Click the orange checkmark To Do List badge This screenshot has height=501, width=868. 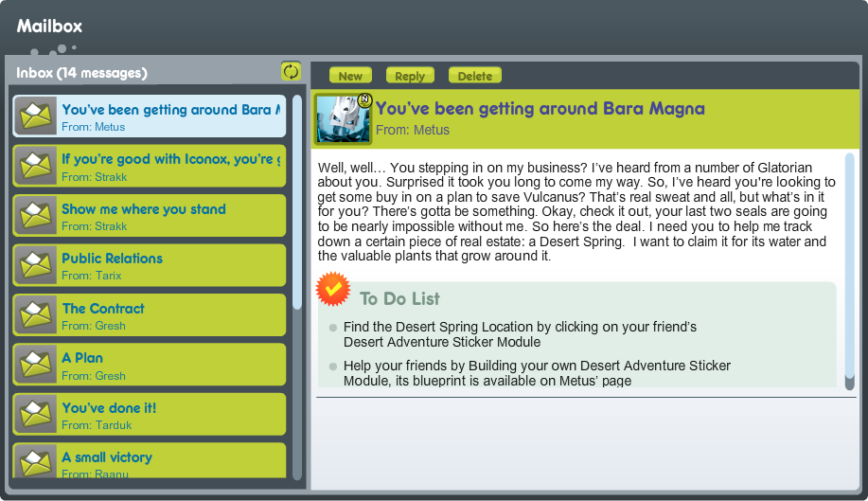pyautogui.click(x=333, y=289)
